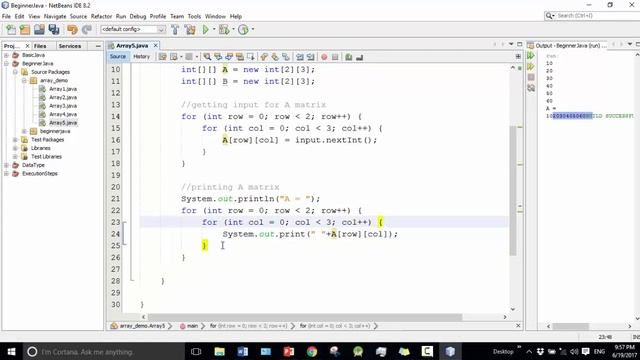Click the Shift Line Right icon
640x360 pixels.
click(311, 57)
